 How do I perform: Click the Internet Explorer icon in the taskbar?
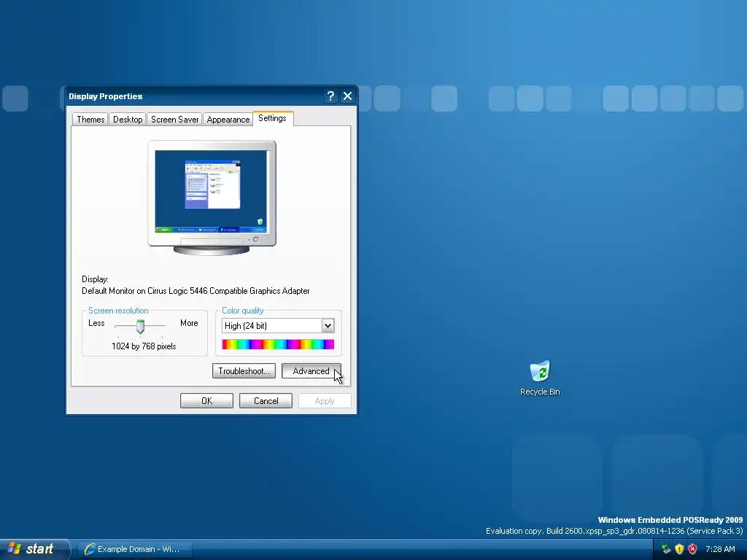pos(89,549)
